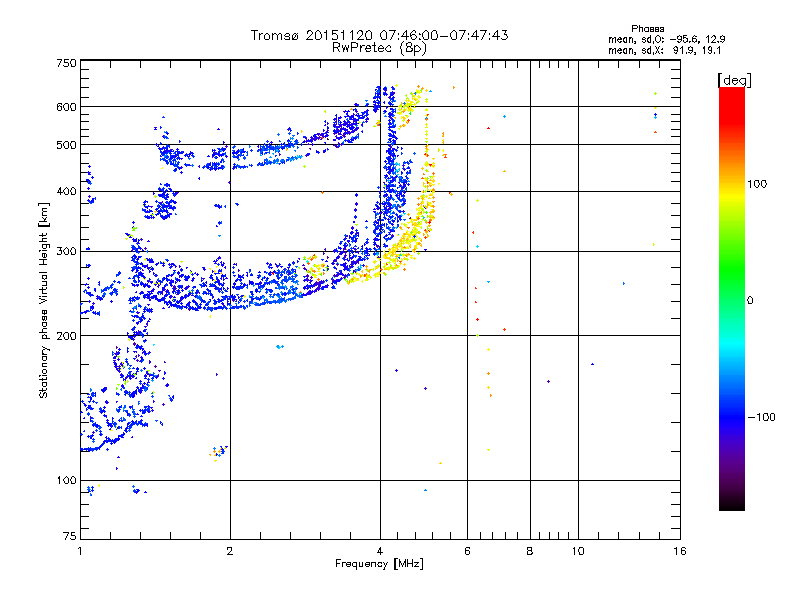The width and height of the screenshot is (800, 600).
Task: Click the 'mean, sd,X: 91.9, 19.1' statistic
Action: point(664,50)
